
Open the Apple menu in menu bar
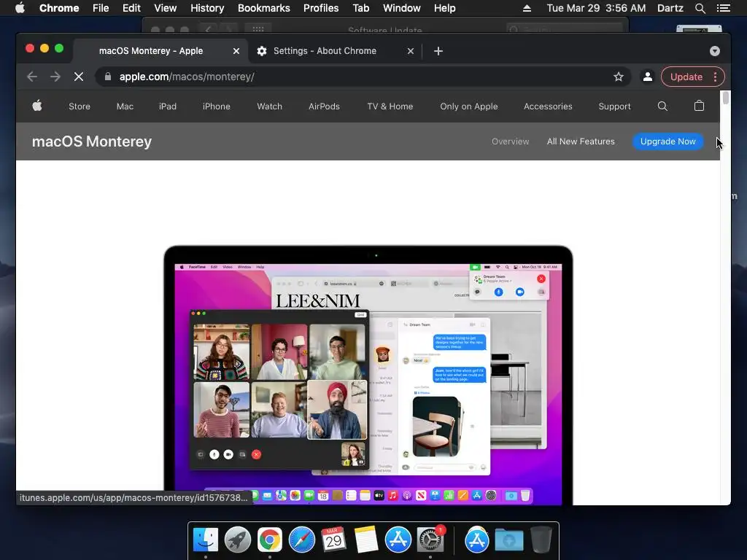[x=20, y=8]
